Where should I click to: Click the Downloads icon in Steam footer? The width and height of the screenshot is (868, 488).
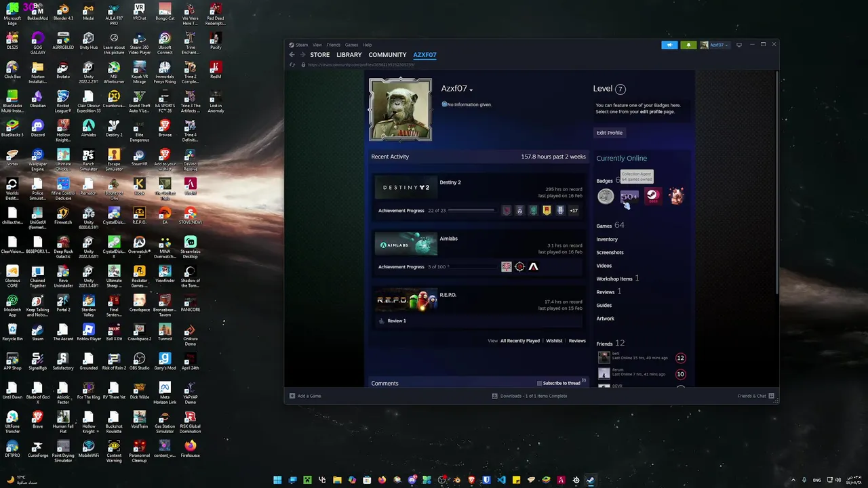tap(495, 396)
